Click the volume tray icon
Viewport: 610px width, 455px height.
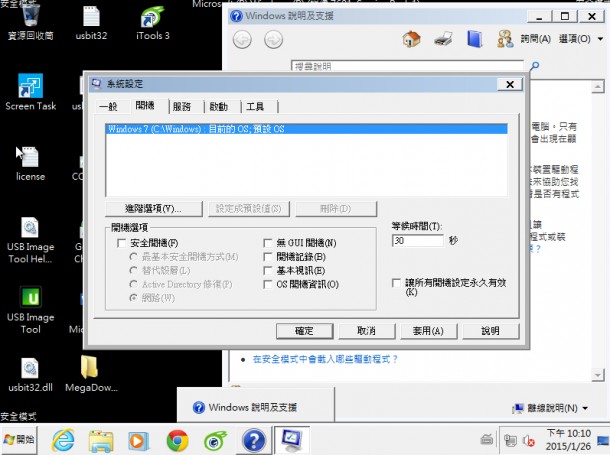528,441
